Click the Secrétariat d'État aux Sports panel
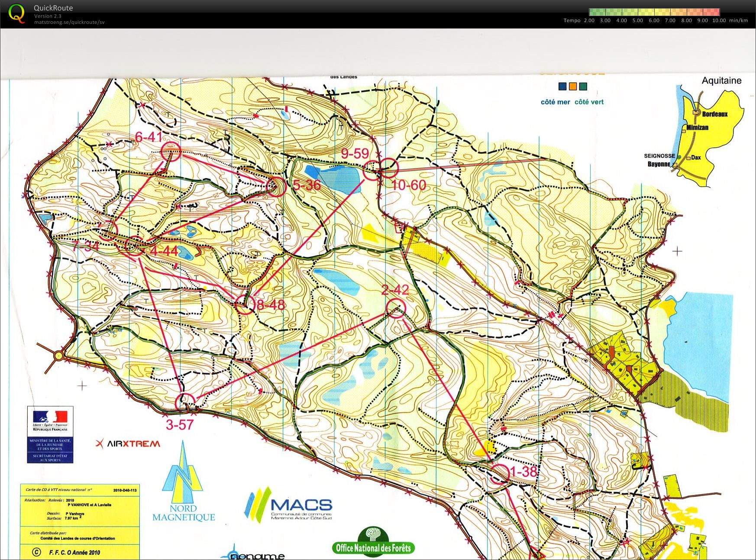This screenshot has width=756, height=560. coord(50,458)
